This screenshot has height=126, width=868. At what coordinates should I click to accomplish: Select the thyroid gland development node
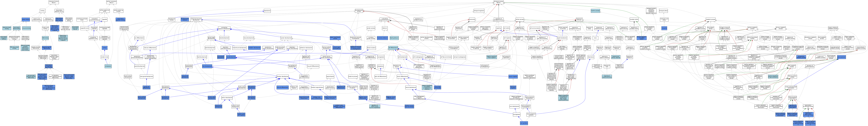tap(221, 57)
